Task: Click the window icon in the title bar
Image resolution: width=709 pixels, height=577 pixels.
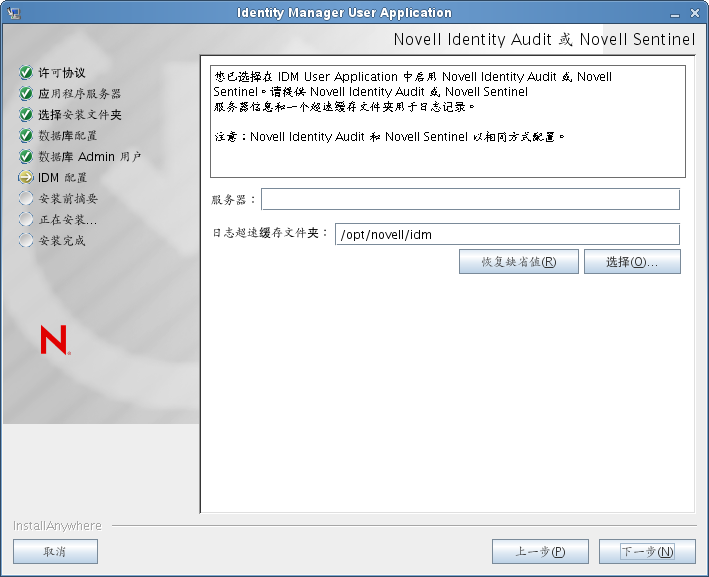Action: [x=14, y=13]
